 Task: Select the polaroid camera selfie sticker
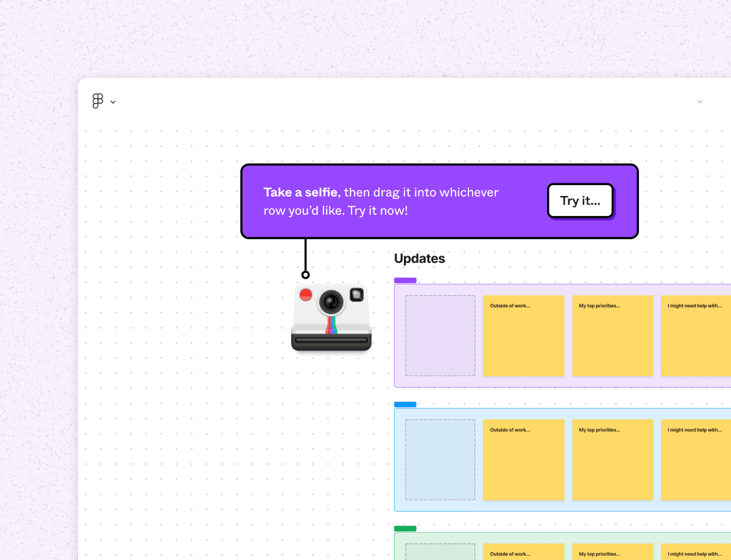click(331, 318)
